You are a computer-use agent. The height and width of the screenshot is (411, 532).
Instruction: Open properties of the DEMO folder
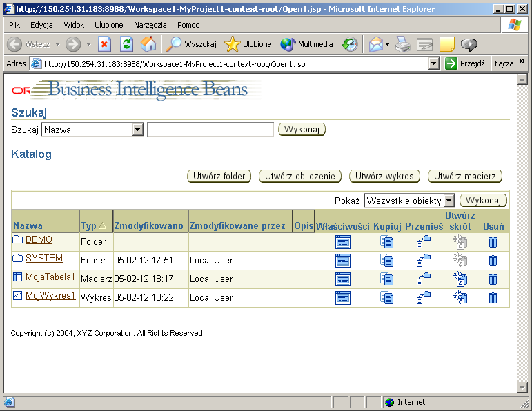(343, 242)
